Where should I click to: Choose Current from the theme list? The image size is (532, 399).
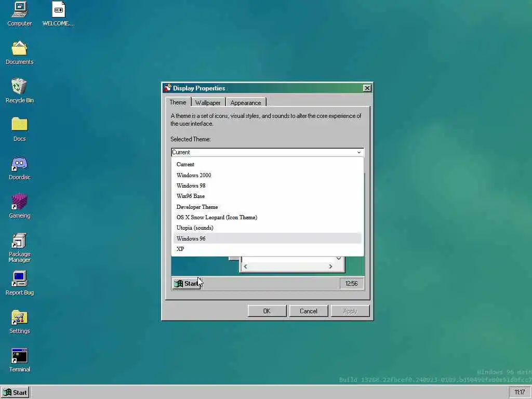click(x=268, y=164)
